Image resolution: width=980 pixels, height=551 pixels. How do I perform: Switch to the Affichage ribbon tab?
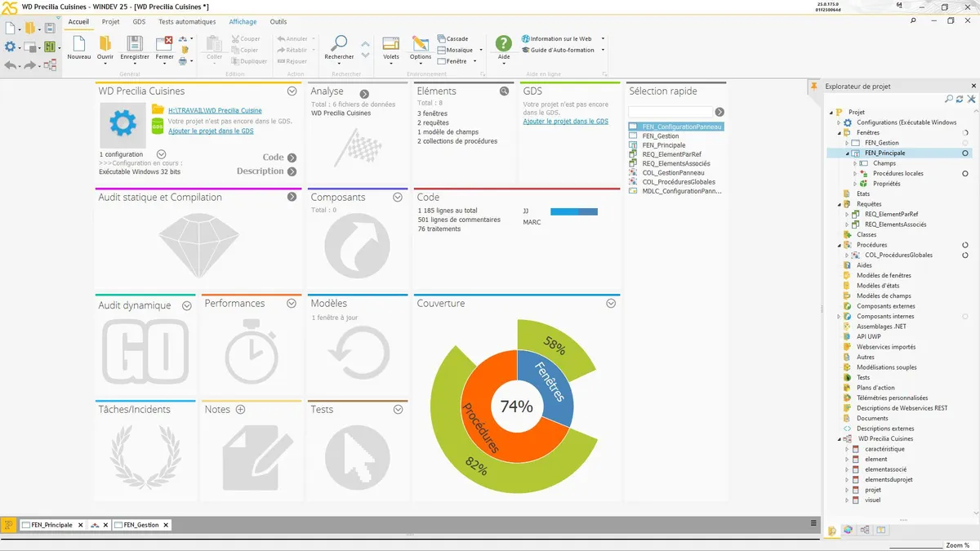[x=243, y=22]
